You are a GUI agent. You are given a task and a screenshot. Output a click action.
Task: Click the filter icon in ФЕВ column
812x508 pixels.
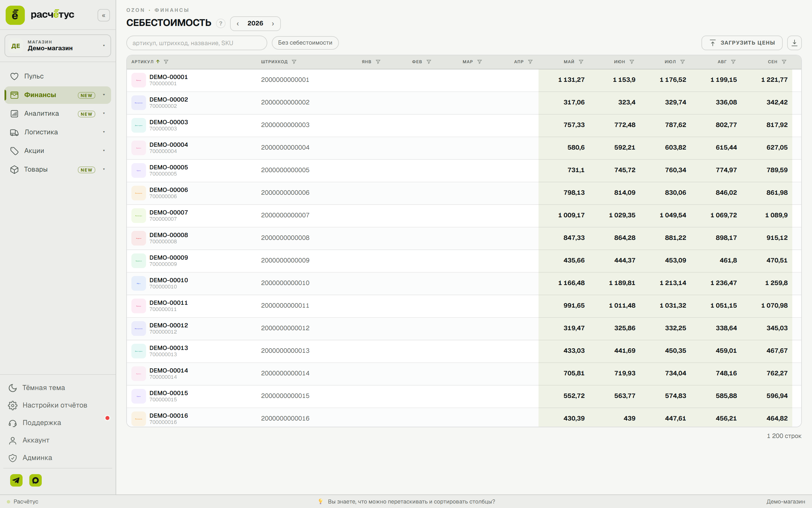tap(429, 62)
